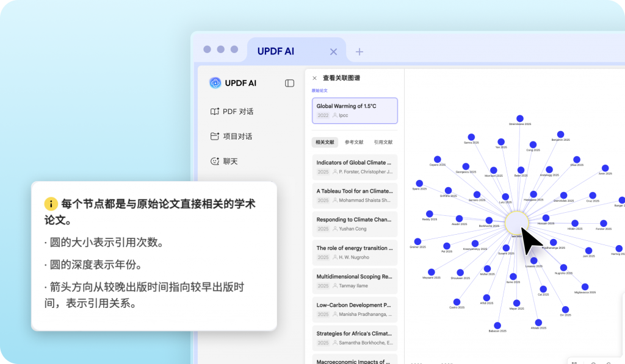Toggle the sidebar collapse icon
Screen dimensions: 625x364
(289, 82)
